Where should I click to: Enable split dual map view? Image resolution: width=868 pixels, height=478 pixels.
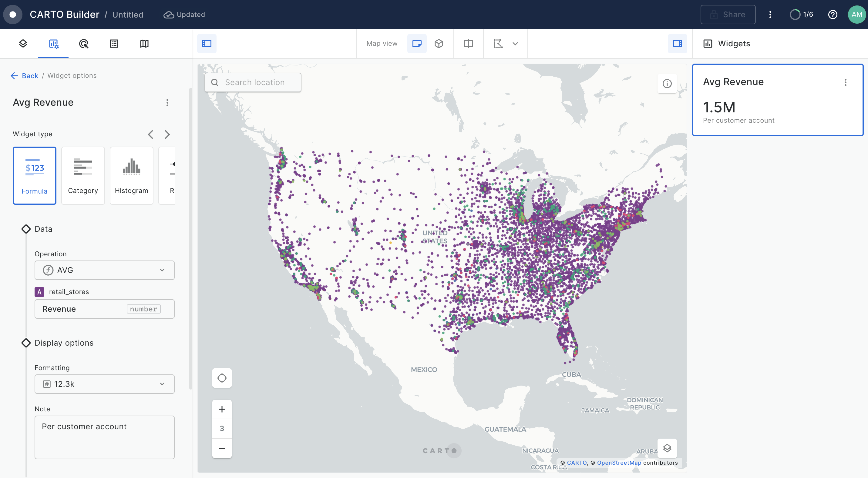468,43
